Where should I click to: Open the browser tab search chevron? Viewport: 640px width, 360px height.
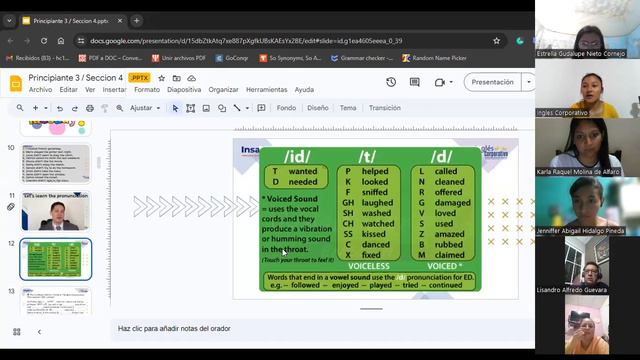tap(9, 21)
